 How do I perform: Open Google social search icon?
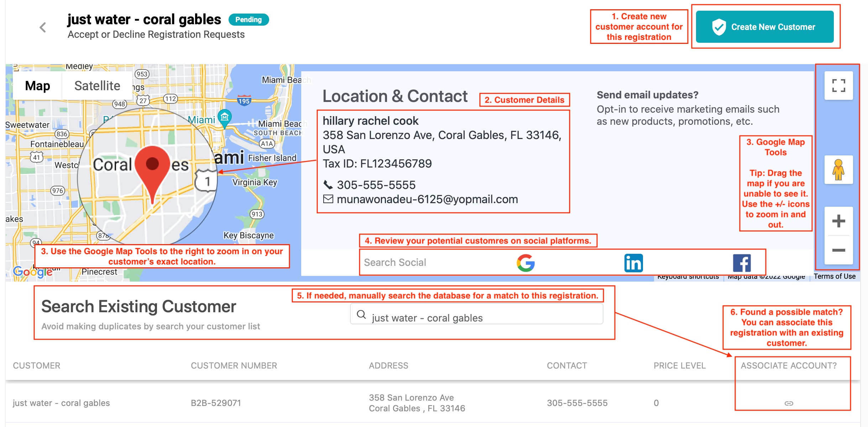(x=525, y=263)
